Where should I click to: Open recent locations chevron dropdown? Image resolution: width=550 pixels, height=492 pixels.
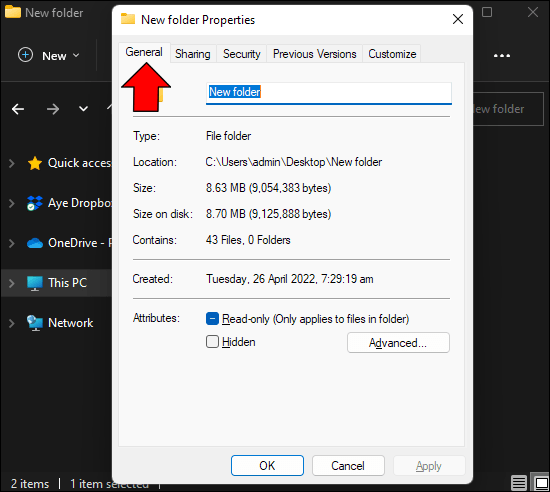pos(83,109)
